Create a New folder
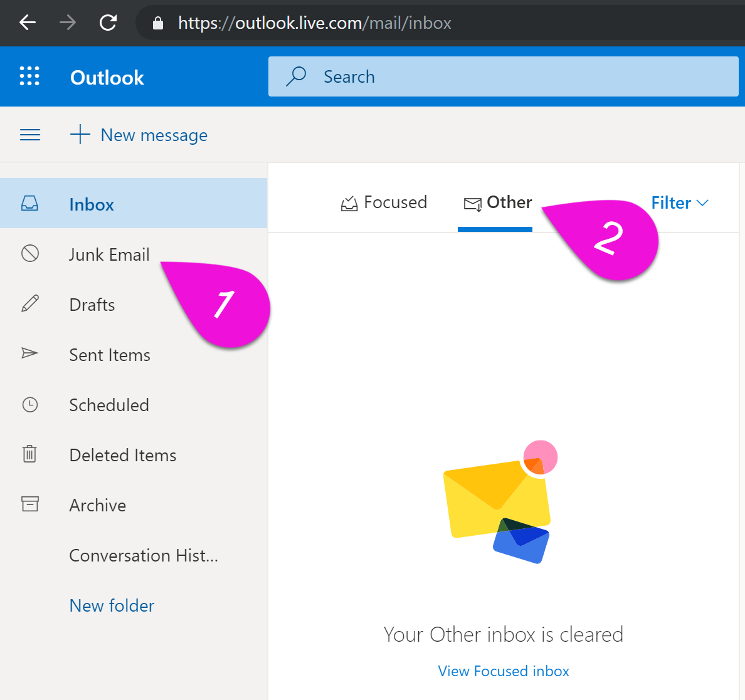Screen dimensions: 745x700 pos(112,605)
